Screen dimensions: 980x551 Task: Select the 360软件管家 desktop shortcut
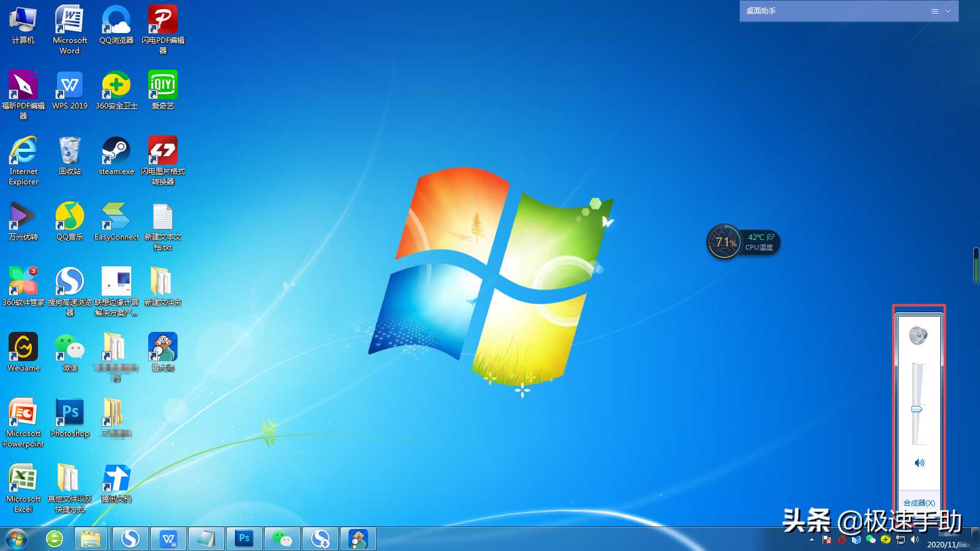[23, 287]
